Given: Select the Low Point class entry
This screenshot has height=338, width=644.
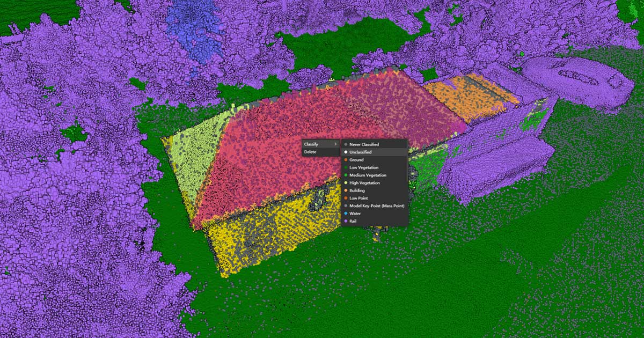Looking at the screenshot, I should click(358, 198).
